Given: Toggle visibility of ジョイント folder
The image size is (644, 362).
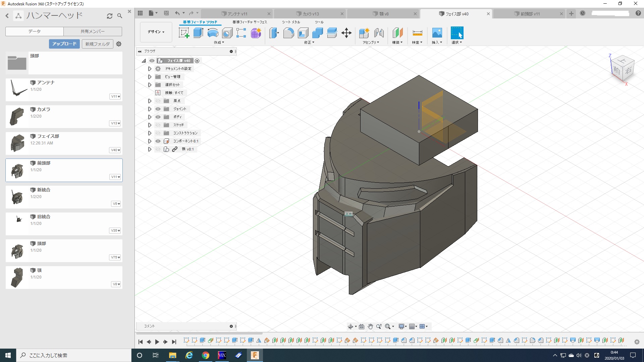Looking at the screenshot, I should point(158,109).
